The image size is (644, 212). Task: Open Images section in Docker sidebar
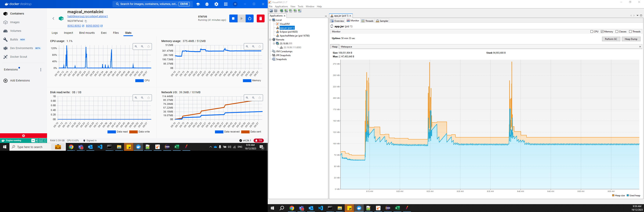pyautogui.click(x=15, y=22)
